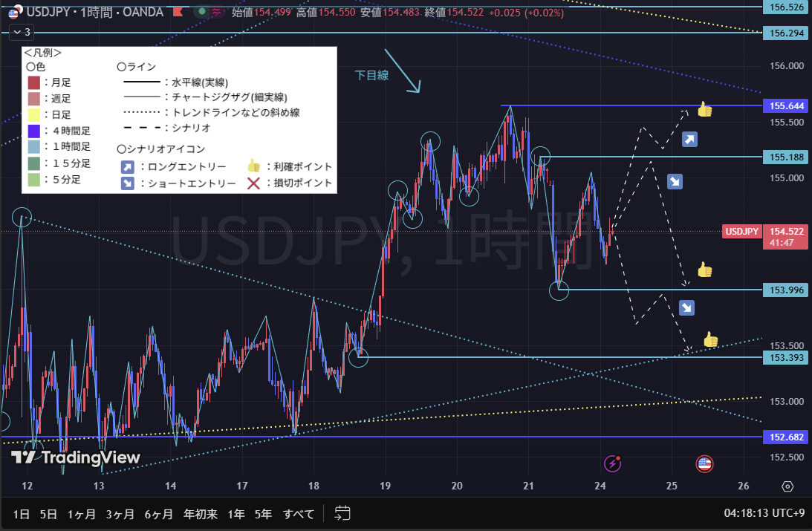Switch range to 年初来
812x531 pixels.
click(x=200, y=513)
